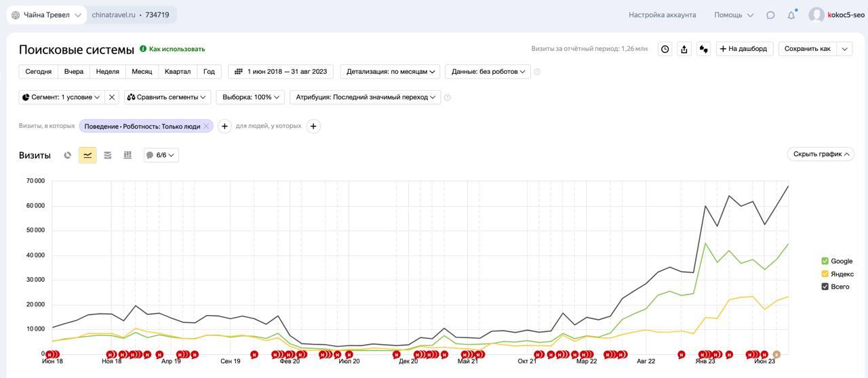Select the Квартал period tab
Screen dimensions: 868x378
[178, 71]
